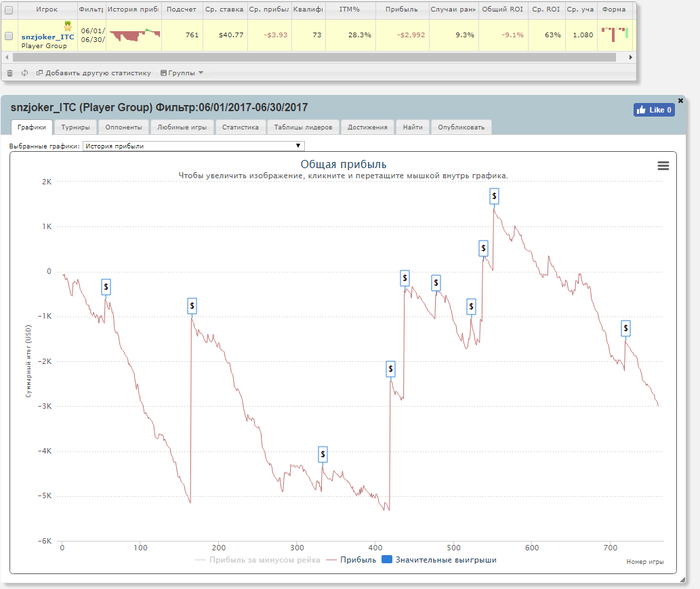Sort by the Подсчет column header
The height and width of the screenshot is (589, 700).
pos(182,9)
